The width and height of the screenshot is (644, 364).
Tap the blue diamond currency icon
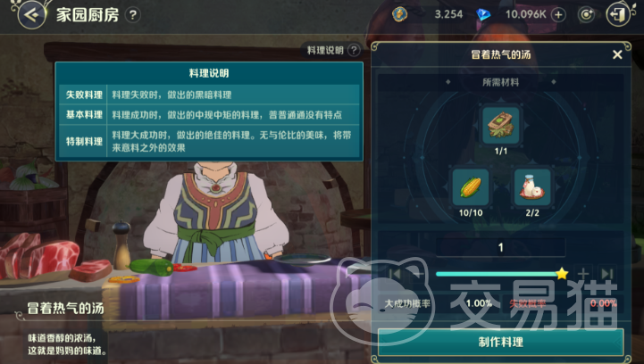point(483,15)
